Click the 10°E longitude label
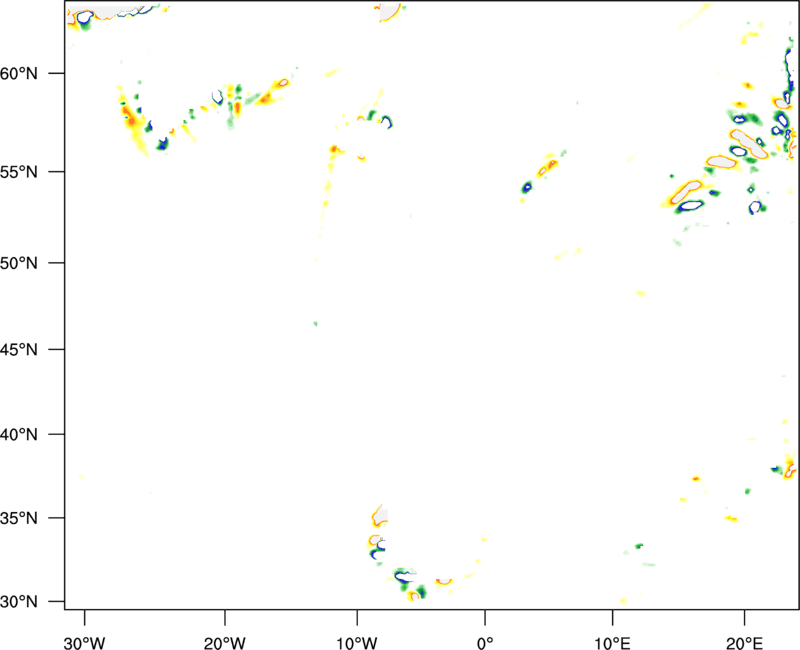Screen dimensions: 800x650 point(612,643)
